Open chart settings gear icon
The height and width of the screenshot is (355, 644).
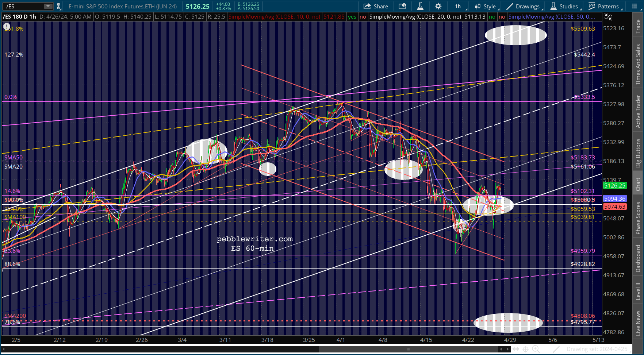tap(438, 6)
